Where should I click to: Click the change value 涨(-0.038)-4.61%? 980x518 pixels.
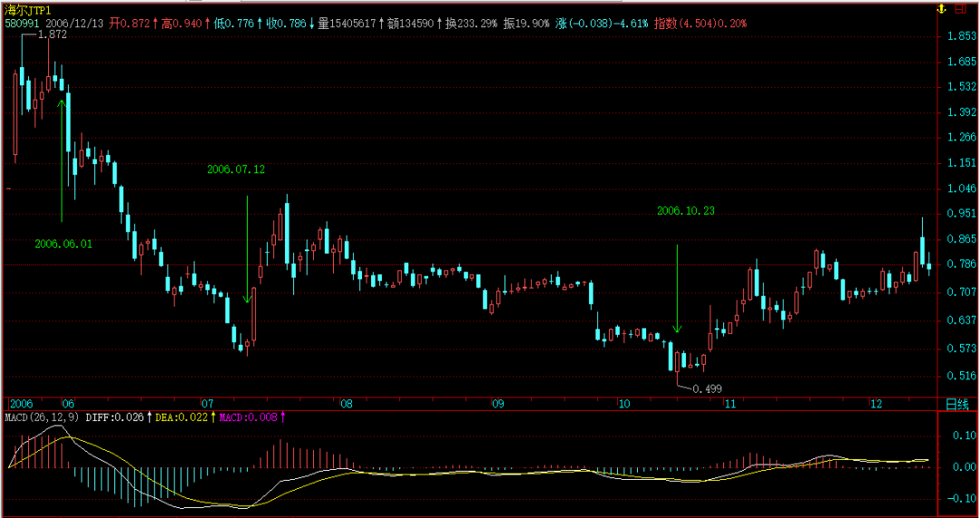[602, 24]
